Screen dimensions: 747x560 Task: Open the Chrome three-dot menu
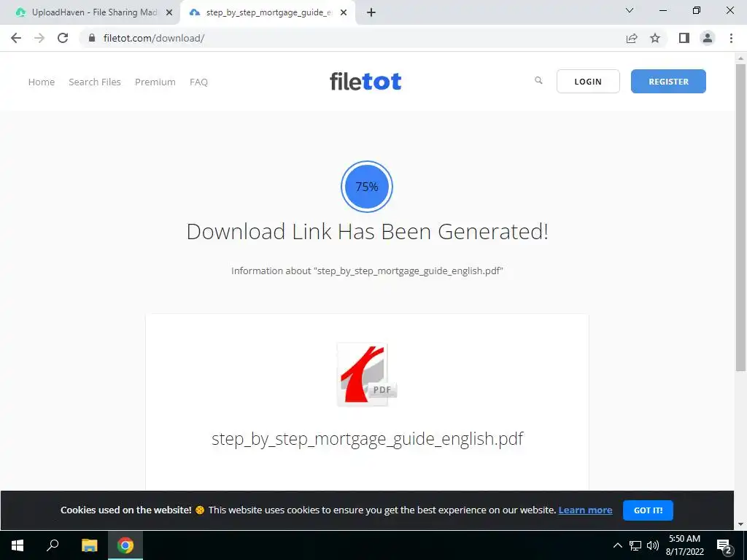pos(731,38)
